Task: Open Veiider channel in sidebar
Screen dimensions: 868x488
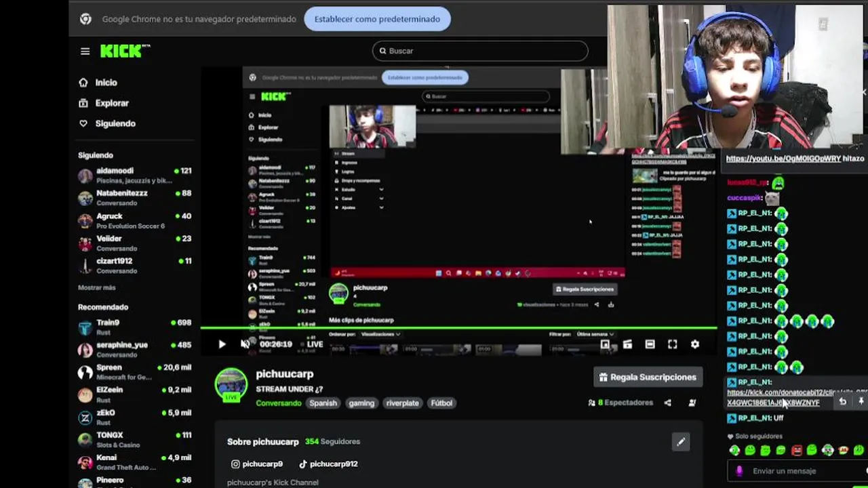Action: pyautogui.click(x=135, y=243)
